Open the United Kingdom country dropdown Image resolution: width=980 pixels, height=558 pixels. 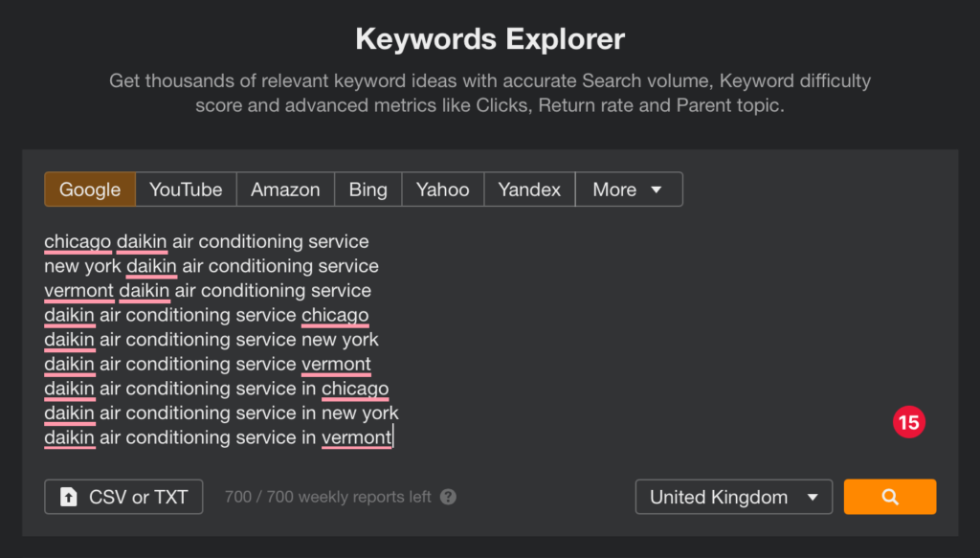(x=734, y=497)
